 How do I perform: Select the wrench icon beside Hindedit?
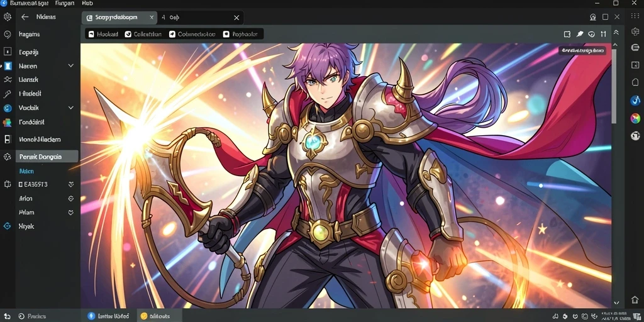(x=7, y=94)
